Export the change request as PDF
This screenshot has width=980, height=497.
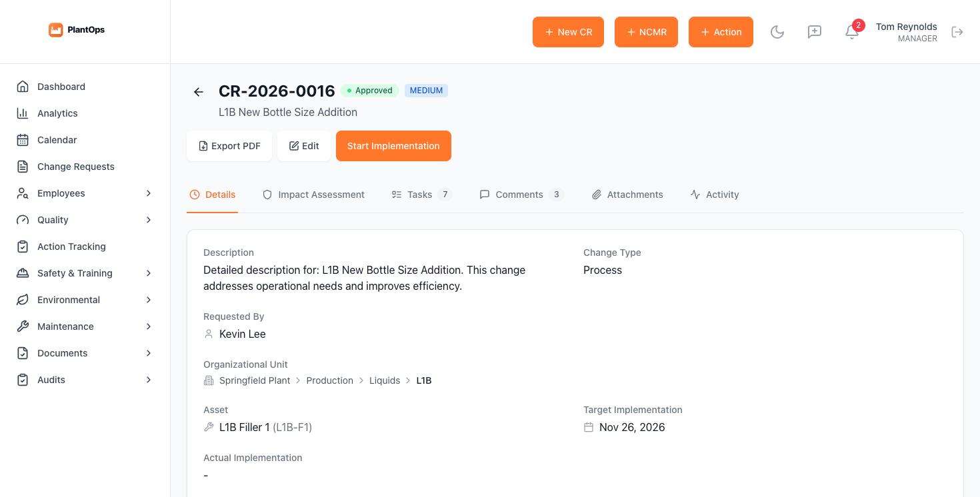point(229,146)
